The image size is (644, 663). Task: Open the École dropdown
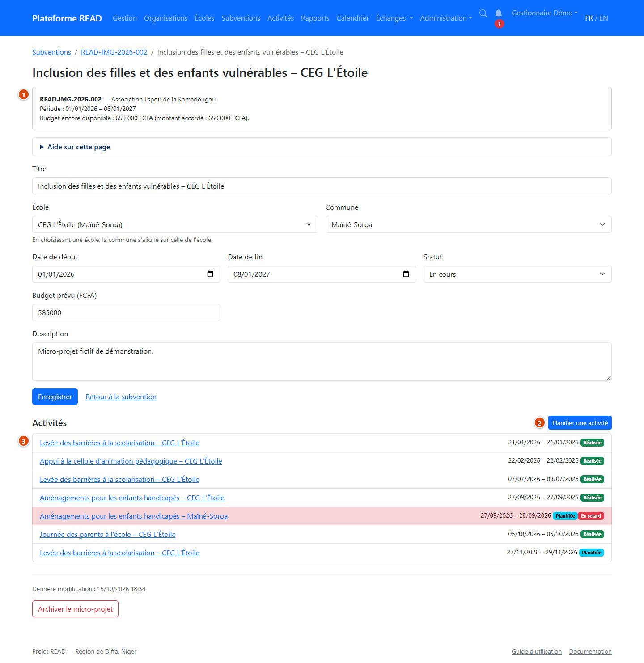point(175,224)
